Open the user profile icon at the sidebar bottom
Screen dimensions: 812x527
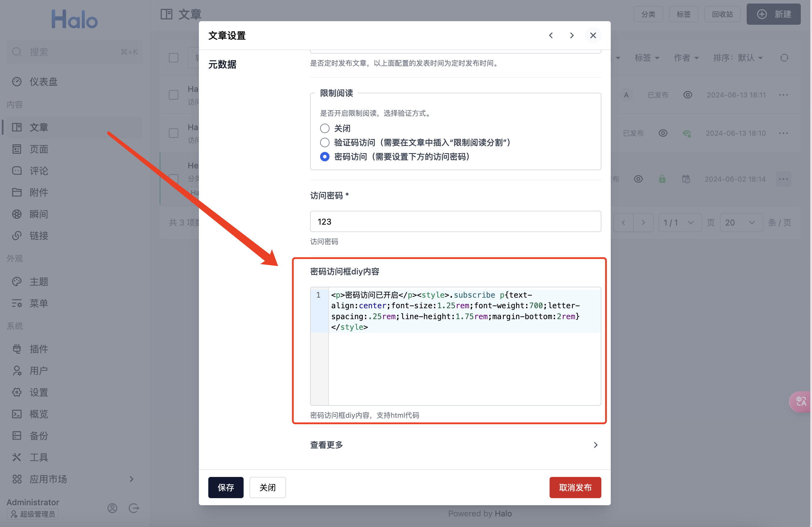click(112, 508)
